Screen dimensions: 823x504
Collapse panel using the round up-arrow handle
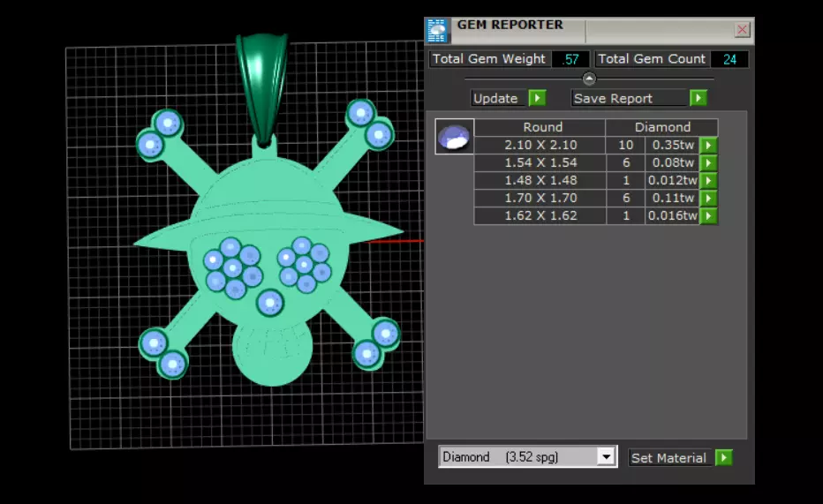(x=589, y=79)
